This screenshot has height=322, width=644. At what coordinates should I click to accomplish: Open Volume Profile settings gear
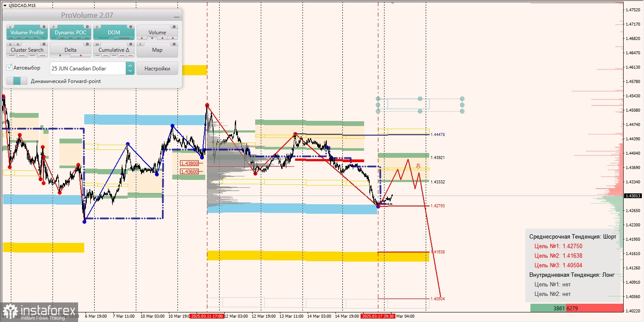(x=44, y=27)
